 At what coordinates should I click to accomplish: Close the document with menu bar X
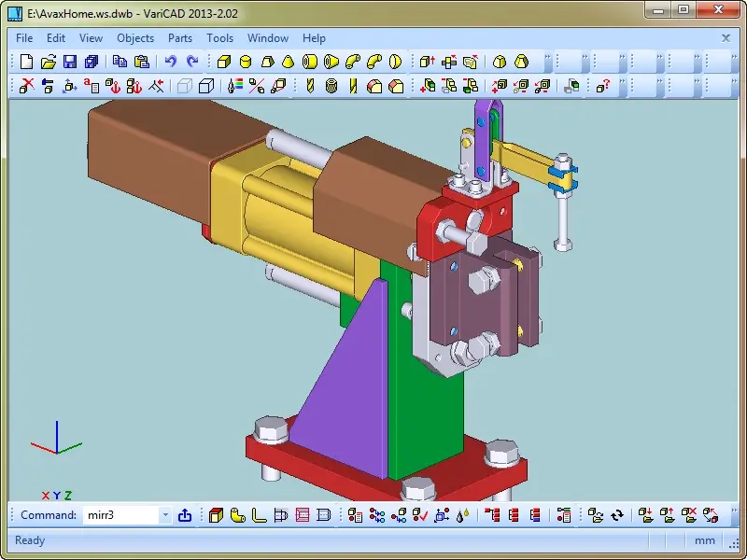pos(726,38)
